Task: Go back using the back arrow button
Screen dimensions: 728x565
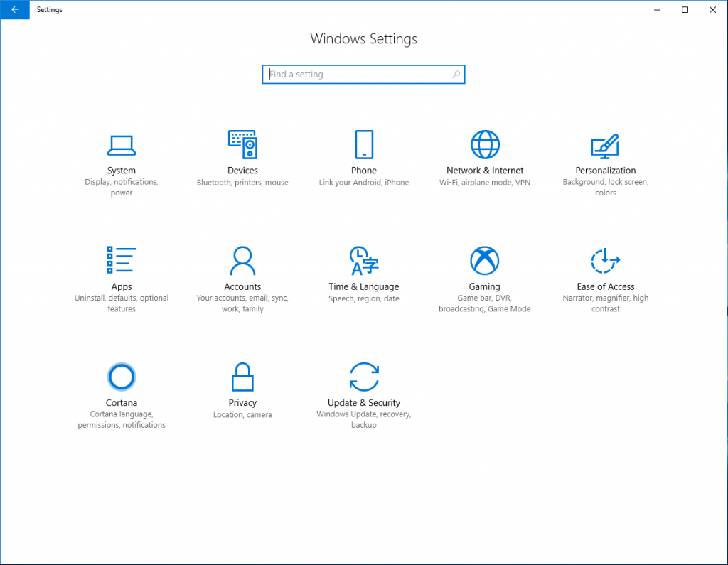Action: click(x=15, y=10)
